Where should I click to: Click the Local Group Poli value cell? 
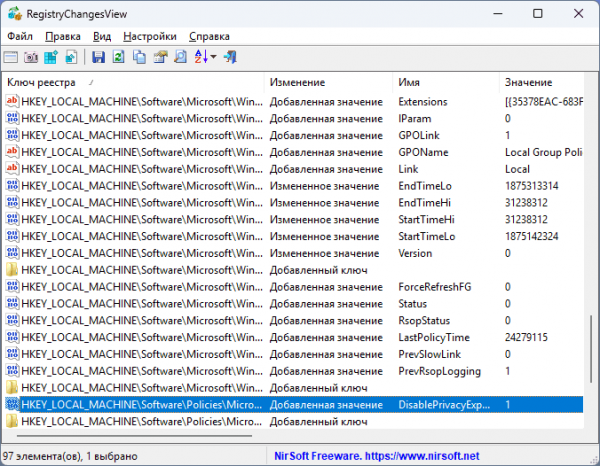(543, 152)
